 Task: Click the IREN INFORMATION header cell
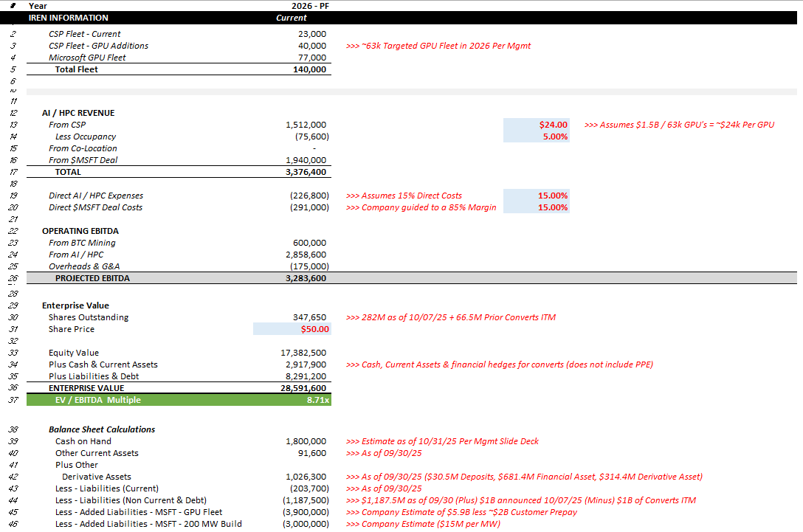tap(68, 18)
